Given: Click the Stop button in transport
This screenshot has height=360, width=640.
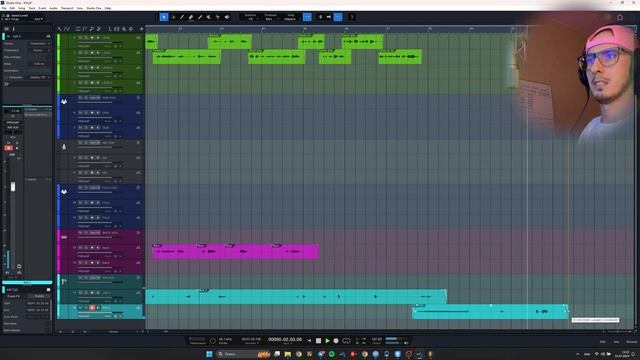Looking at the screenshot, I should pos(318,340).
